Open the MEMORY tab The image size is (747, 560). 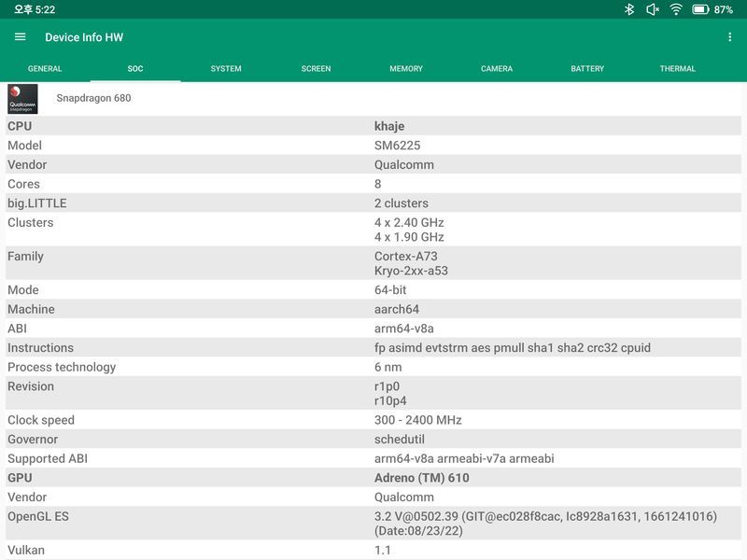(x=407, y=68)
